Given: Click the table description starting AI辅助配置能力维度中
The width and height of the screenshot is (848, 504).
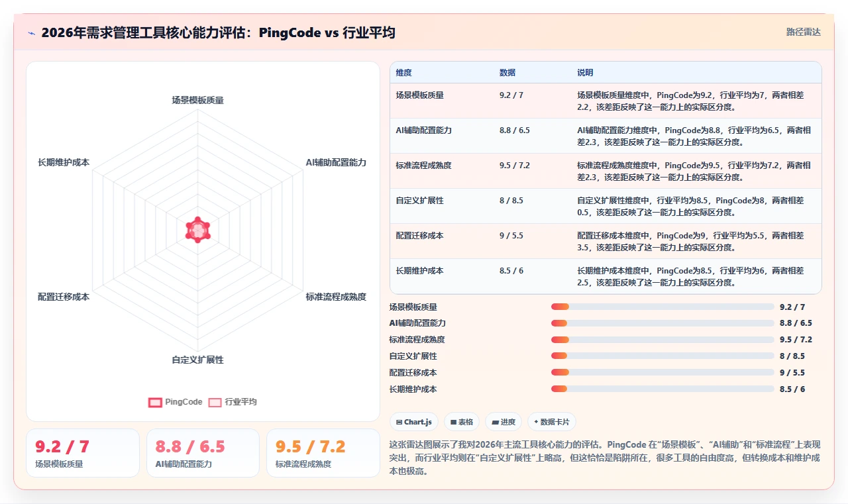Looking at the screenshot, I should click(x=694, y=136).
